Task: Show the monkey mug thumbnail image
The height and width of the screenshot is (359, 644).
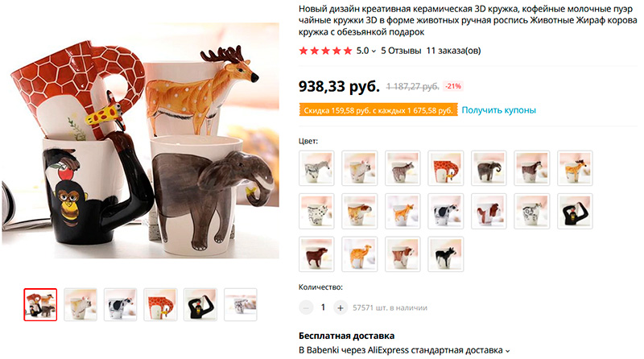Action: pyautogui.click(x=200, y=304)
